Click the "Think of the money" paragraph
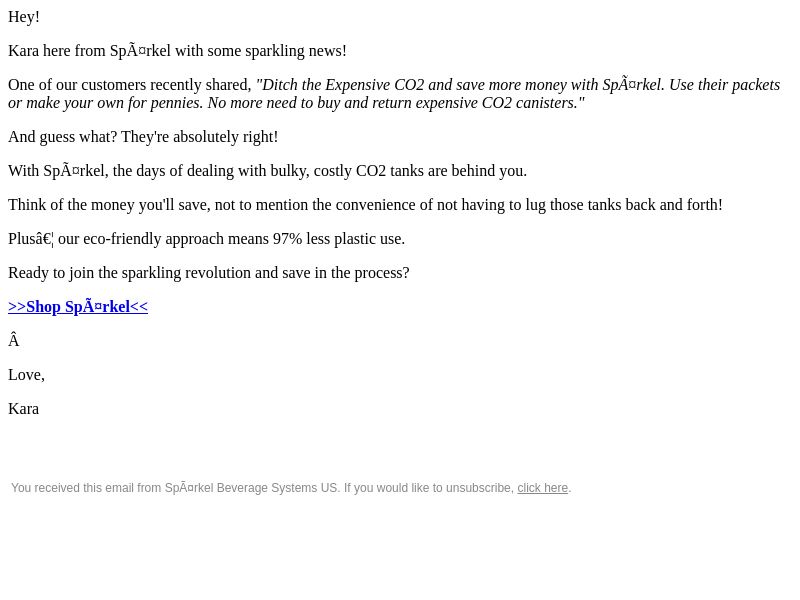800x600 pixels. (365, 205)
